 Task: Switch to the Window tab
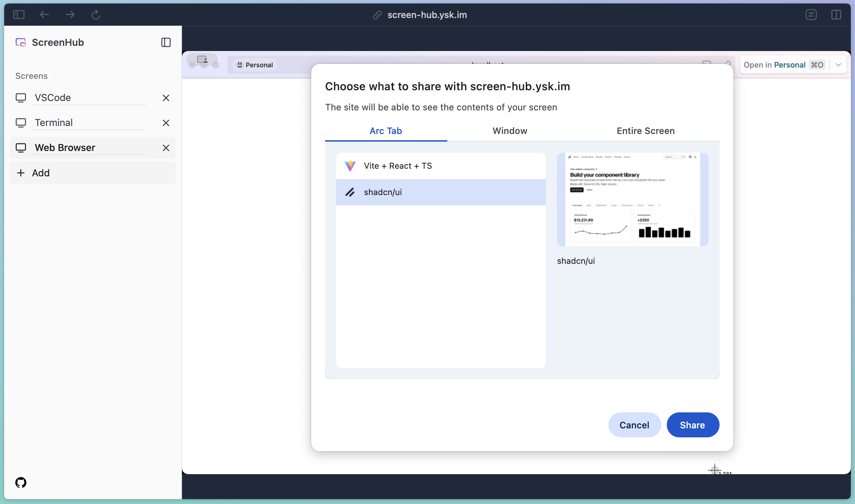[x=510, y=131]
